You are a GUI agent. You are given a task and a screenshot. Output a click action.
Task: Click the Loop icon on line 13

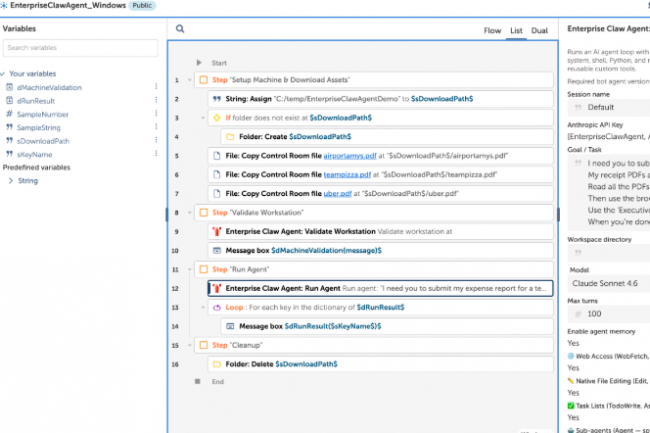coord(217,307)
